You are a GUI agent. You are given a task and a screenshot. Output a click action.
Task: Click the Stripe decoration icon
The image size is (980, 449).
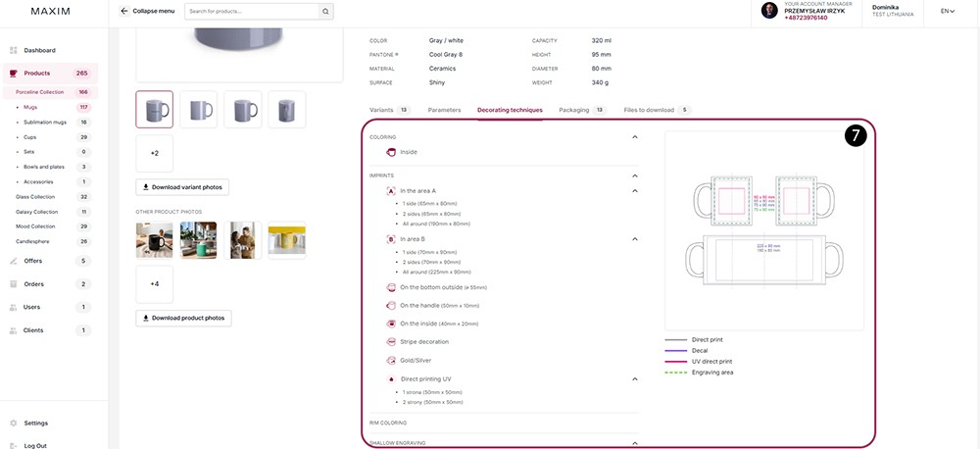click(x=391, y=342)
